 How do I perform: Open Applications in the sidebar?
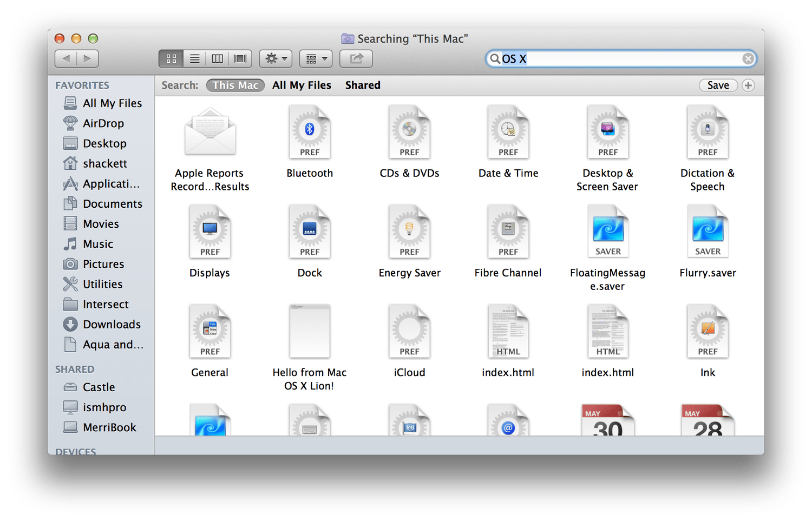[101, 183]
